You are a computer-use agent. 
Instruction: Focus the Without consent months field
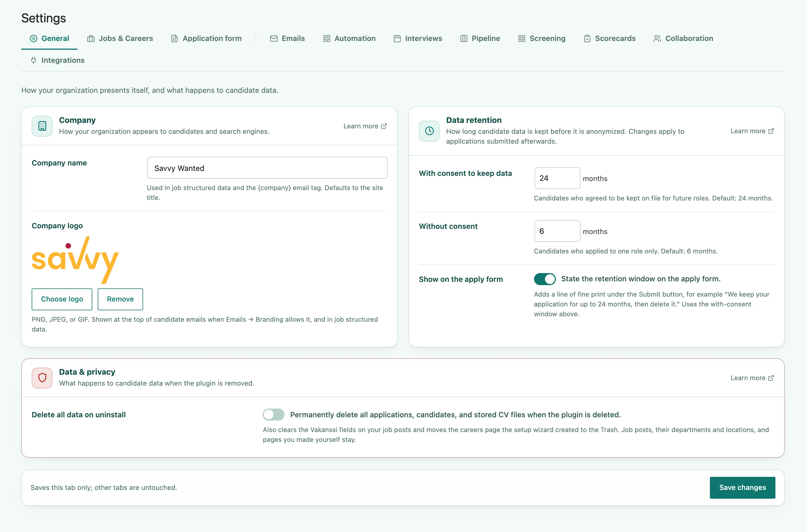click(557, 231)
